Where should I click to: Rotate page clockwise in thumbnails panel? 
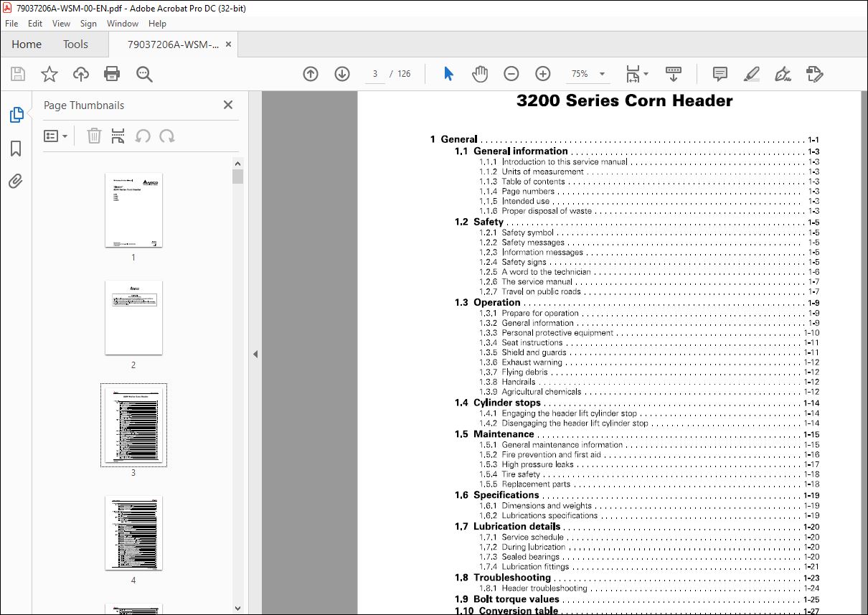pos(167,136)
